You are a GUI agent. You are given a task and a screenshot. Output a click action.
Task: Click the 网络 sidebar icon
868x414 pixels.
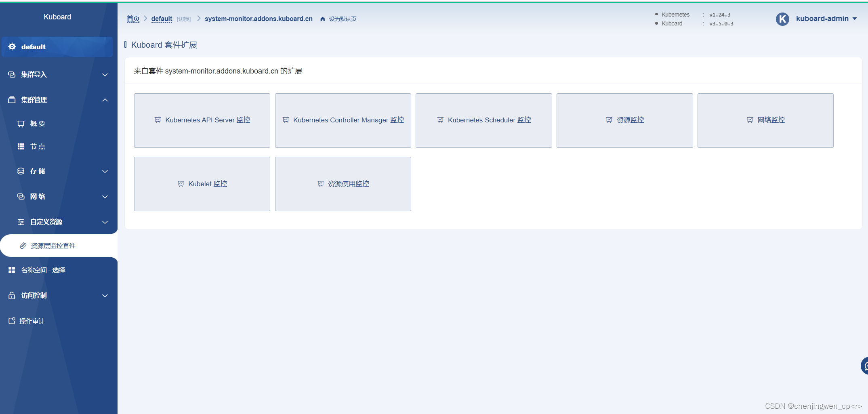click(21, 196)
